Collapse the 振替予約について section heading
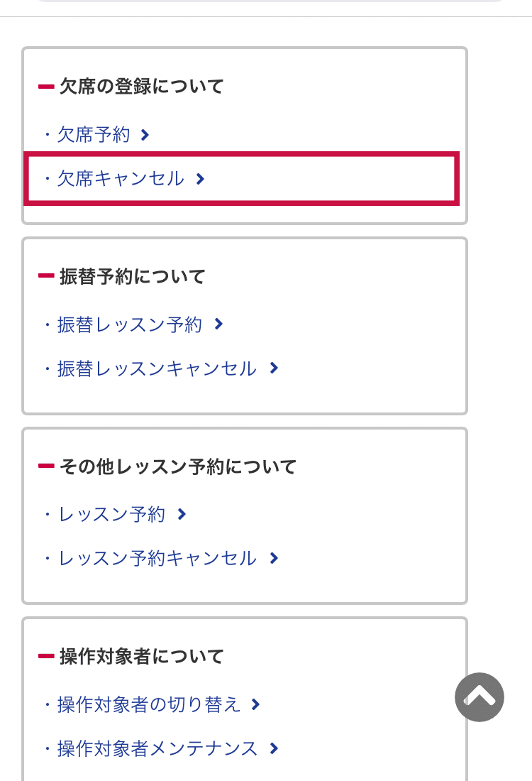Viewport: 532px width, 781px height. (x=122, y=276)
